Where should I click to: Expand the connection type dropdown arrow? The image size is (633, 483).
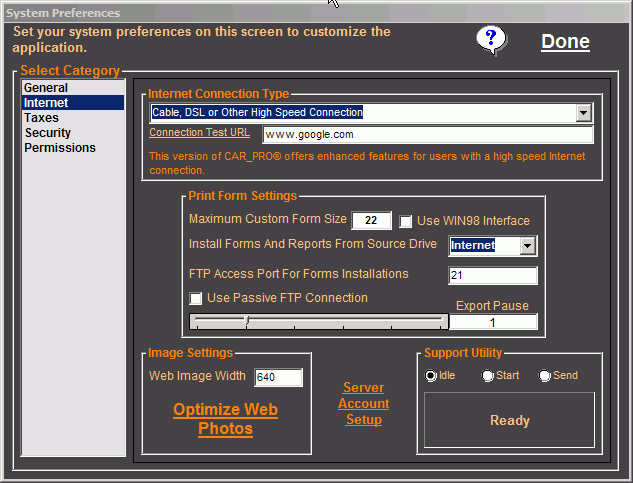(584, 113)
